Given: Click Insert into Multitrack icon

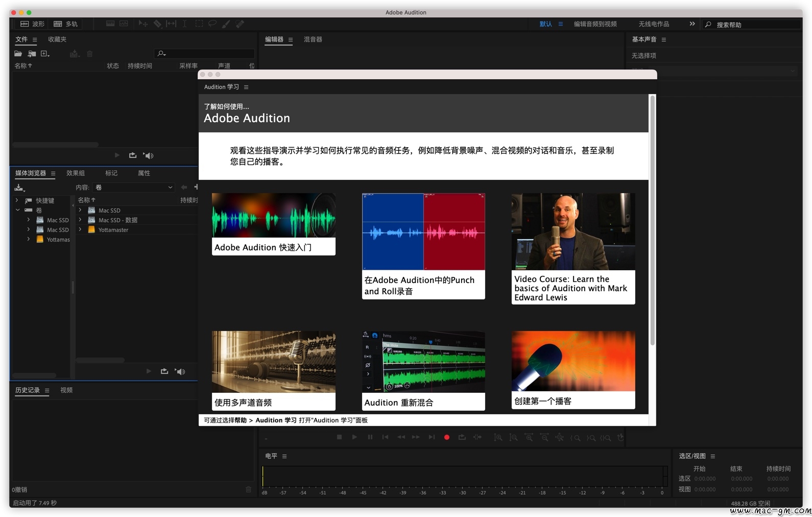Looking at the screenshot, I should pos(75,54).
